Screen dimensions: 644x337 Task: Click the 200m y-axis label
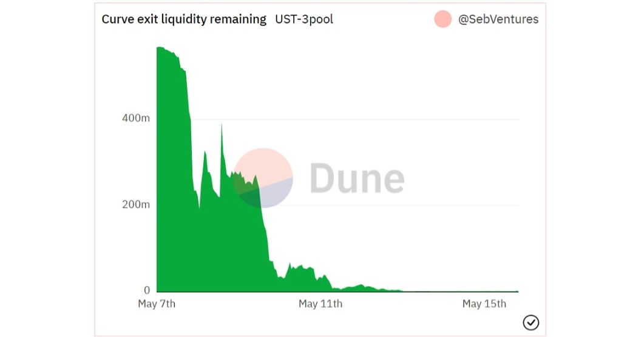(x=136, y=204)
